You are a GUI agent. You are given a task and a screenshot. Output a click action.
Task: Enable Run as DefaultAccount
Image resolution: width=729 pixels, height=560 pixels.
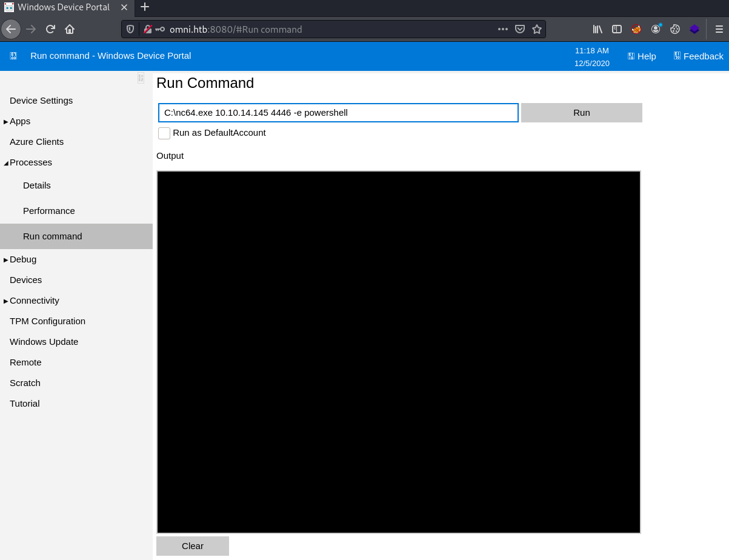pyautogui.click(x=164, y=133)
